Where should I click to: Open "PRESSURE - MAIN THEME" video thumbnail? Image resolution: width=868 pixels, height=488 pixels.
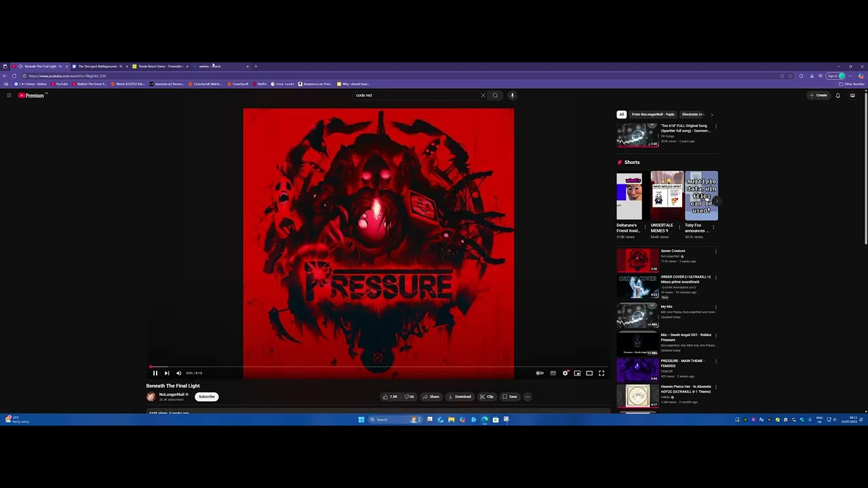coord(637,370)
